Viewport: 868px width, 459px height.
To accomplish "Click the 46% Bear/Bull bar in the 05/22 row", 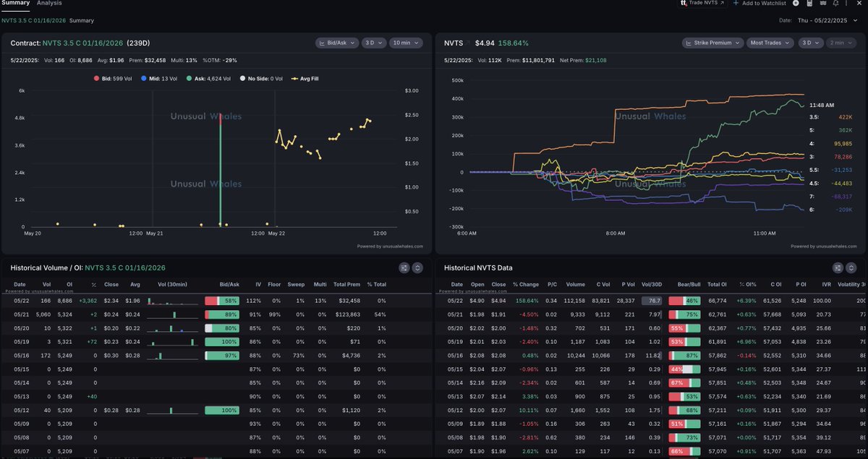I will coord(684,300).
